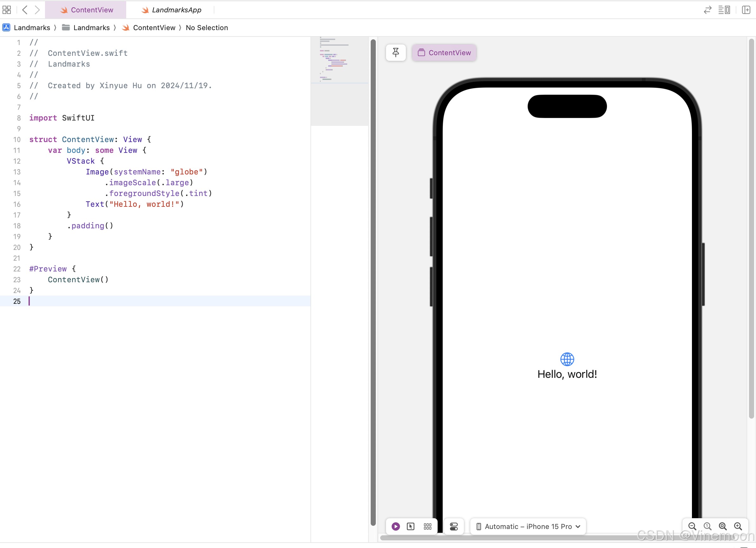Zoom preview to 100% actual size
Screen dimensions: 756x548
(707, 526)
